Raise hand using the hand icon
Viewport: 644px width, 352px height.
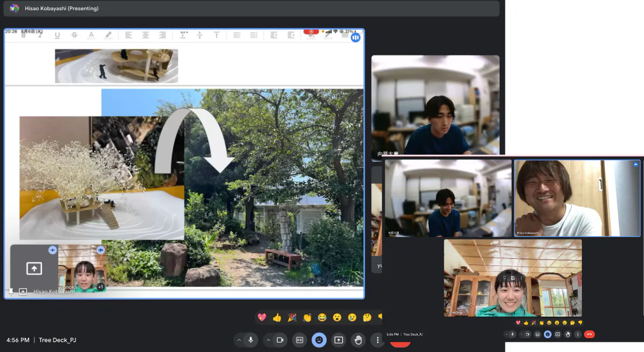(x=358, y=340)
